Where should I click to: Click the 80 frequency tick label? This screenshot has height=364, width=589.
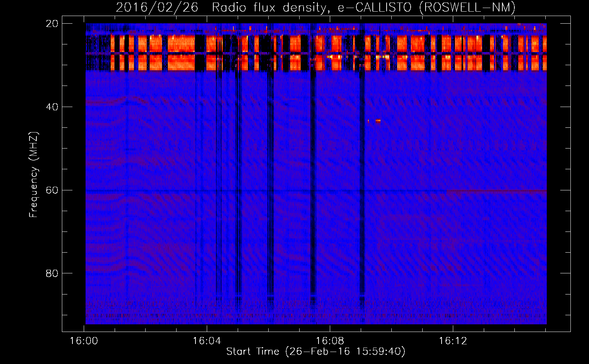pos(52,273)
